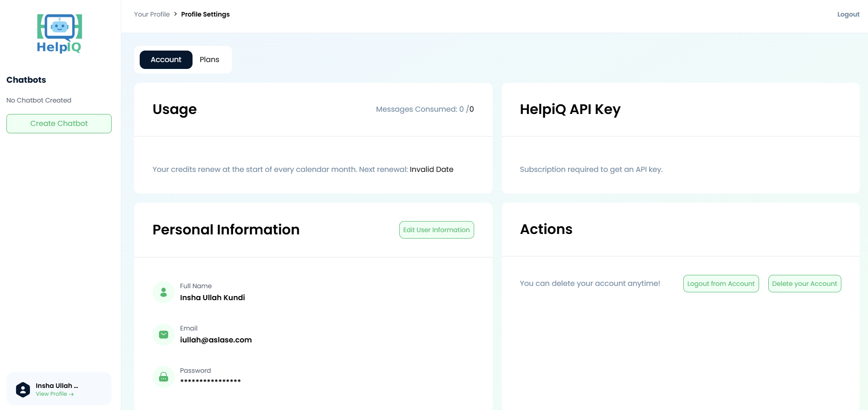Click the Usage heading
The image size is (868, 410).
175,109
